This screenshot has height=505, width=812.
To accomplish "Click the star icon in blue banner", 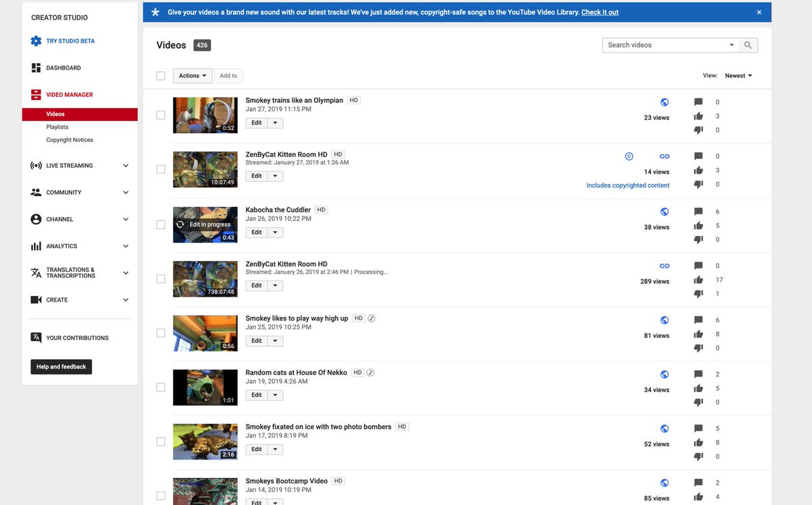I will 156,12.
